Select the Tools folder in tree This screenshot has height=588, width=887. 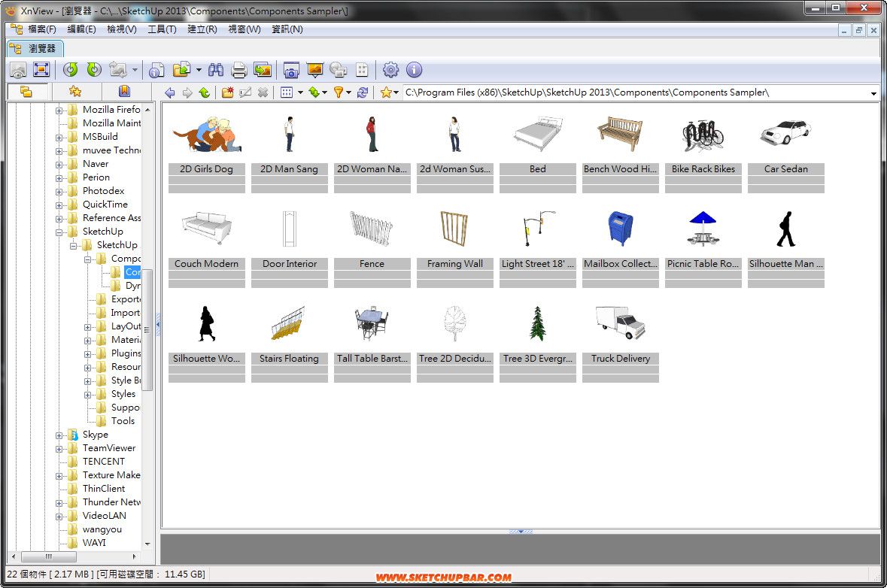tap(123, 421)
